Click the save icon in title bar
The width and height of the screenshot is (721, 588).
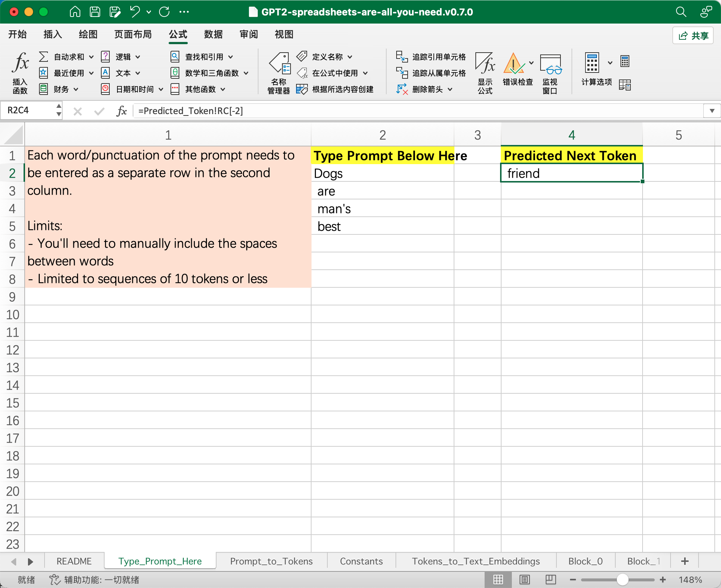[x=95, y=12]
